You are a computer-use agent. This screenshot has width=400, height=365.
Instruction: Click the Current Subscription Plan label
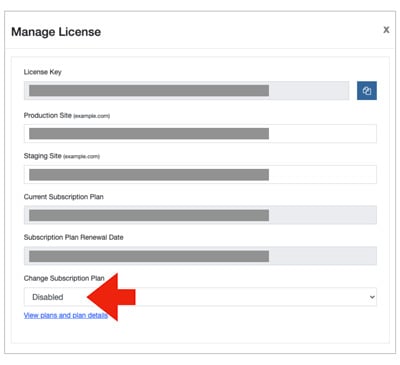(x=64, y=197)
